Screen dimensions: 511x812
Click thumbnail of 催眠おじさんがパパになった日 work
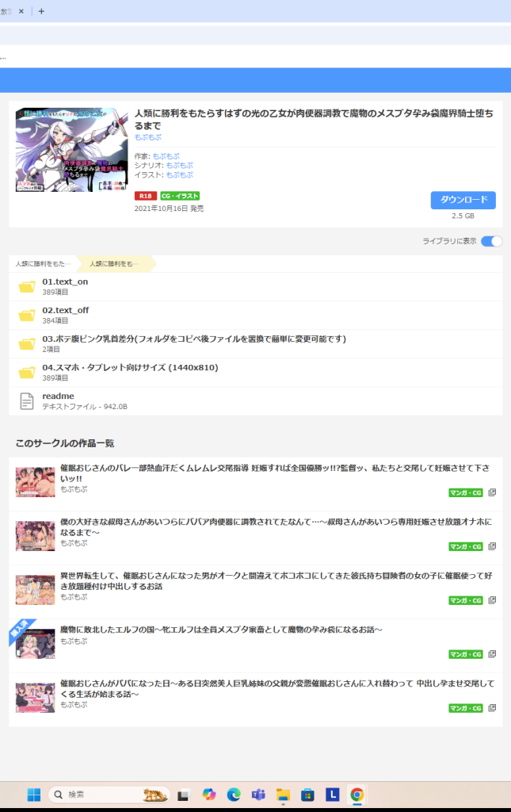point(35,698)
